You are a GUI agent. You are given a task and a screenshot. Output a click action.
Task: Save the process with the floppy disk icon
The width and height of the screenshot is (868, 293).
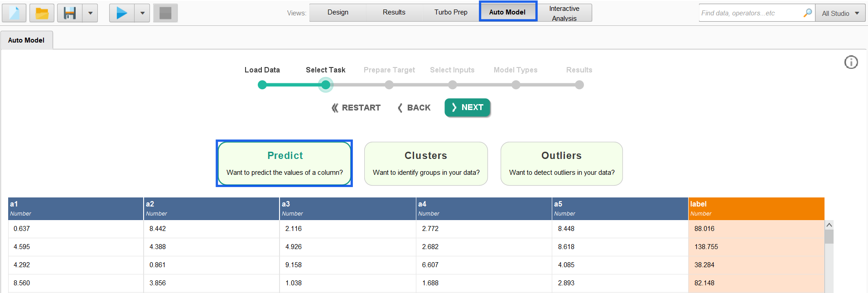pyautogui.click(x=70, y=13)
